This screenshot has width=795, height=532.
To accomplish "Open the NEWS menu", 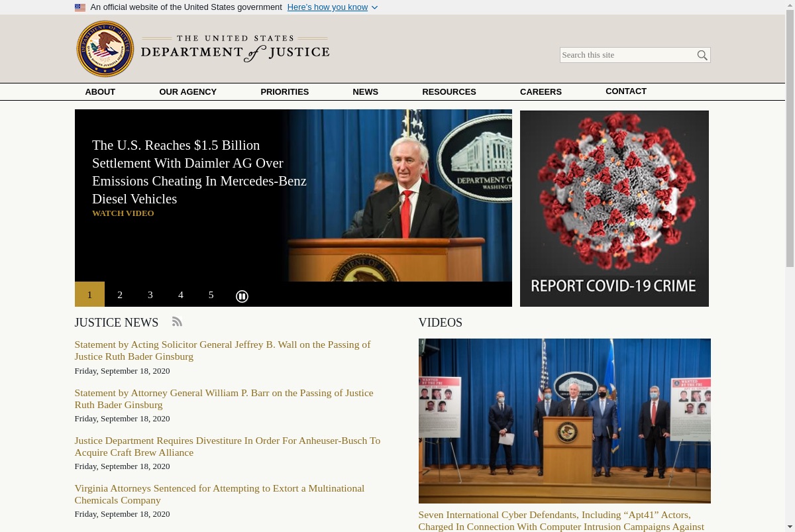I will 366,92.
